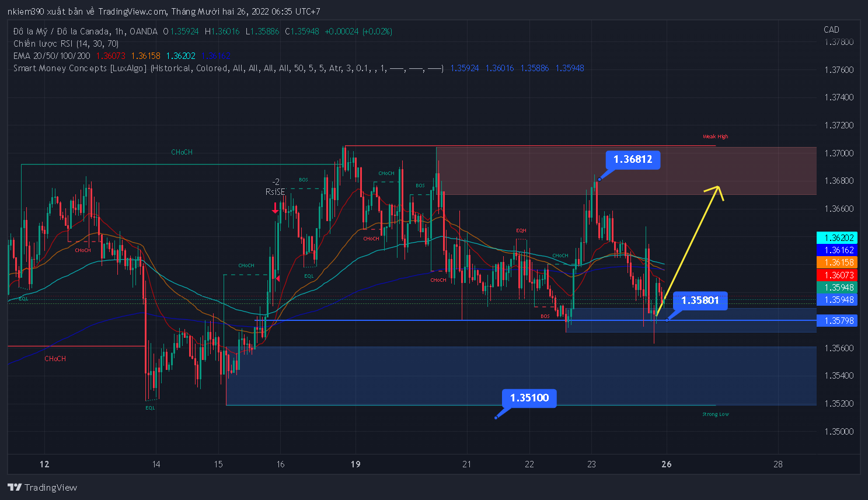
Task: Click the 1.35798 horizontal line price tag
Action: pyautogui.click(x=837, y=320)
